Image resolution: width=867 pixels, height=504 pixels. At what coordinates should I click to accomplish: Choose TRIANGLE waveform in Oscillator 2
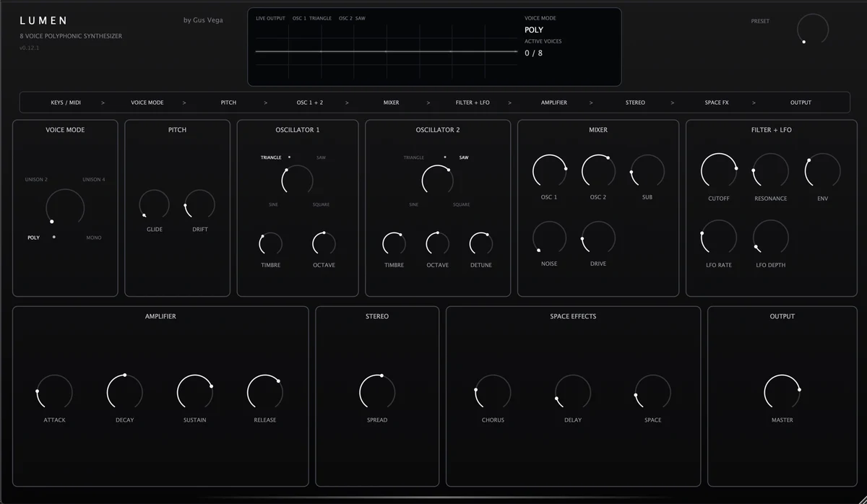(414, 157)
